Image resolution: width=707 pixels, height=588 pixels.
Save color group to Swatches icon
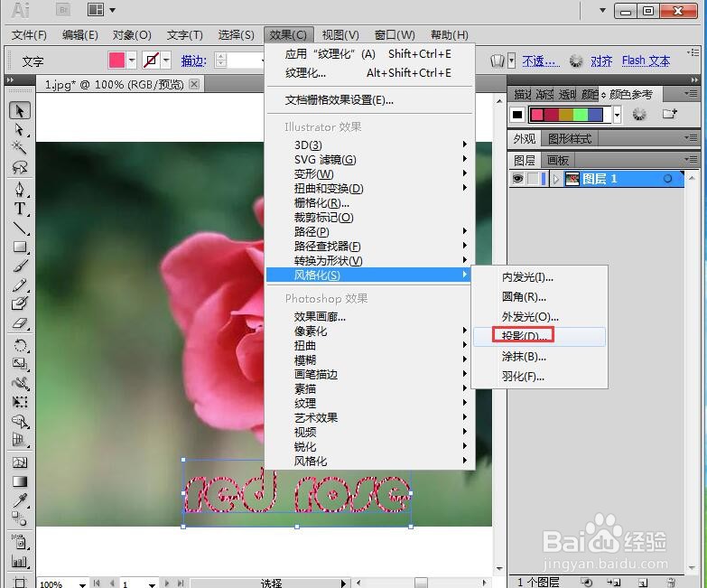point(670,114)
